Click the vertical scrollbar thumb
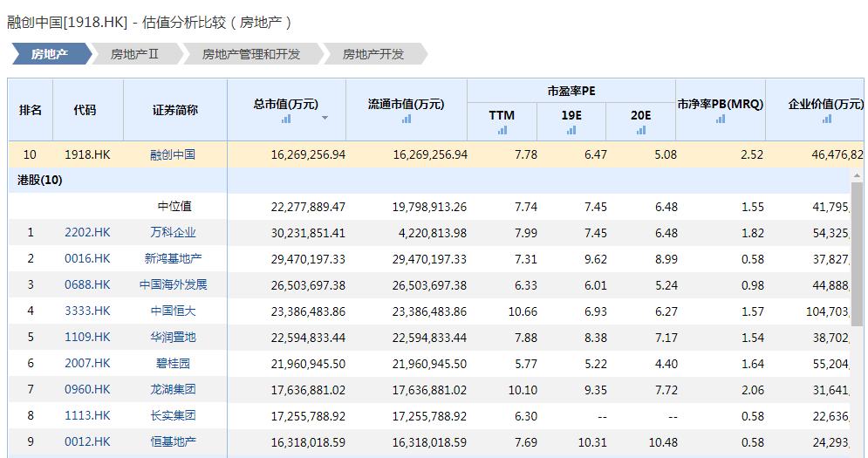Image resolution: width=868 pixels, height=458 pixels. 857,254
